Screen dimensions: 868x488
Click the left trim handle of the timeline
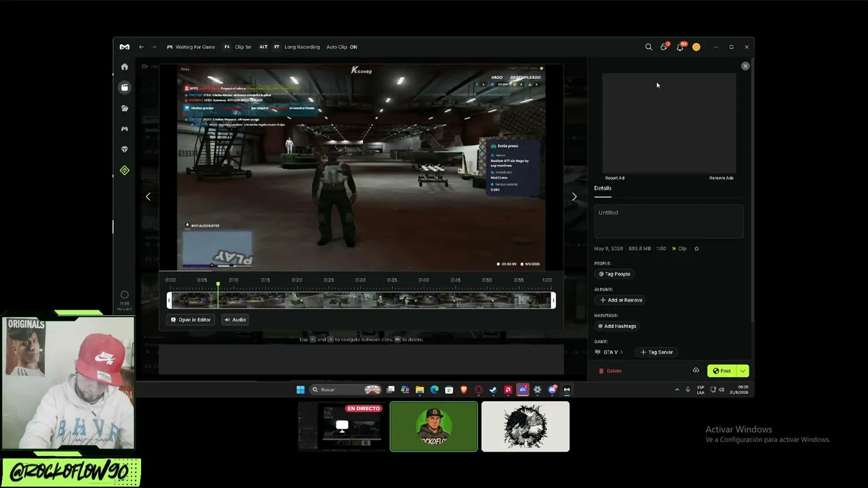170,300
